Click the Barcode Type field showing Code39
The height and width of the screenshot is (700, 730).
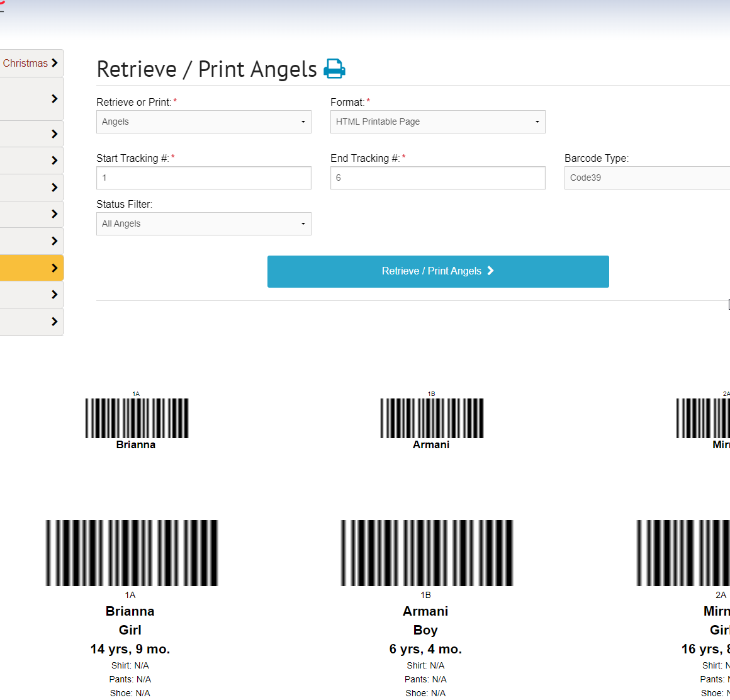647,178
